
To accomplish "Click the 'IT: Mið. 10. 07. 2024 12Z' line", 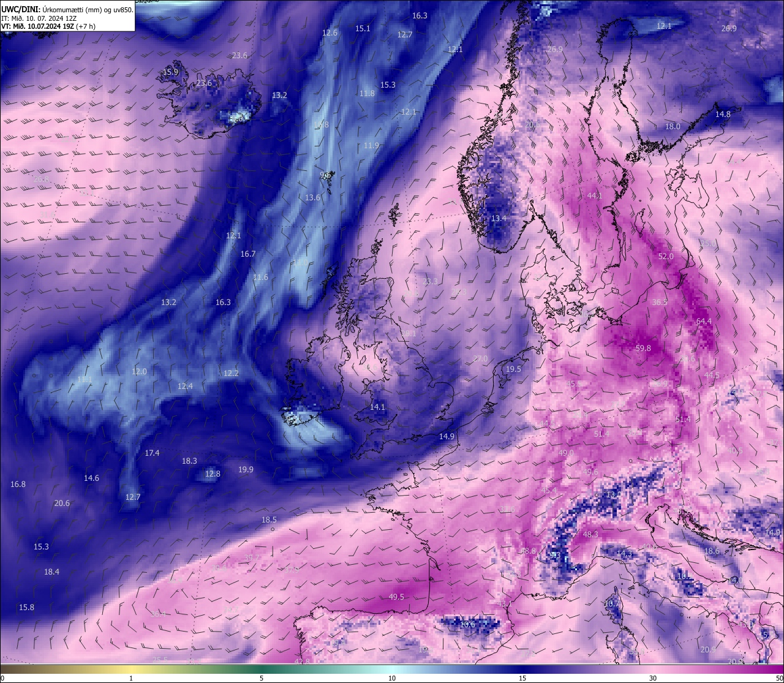I will (39, 18).
